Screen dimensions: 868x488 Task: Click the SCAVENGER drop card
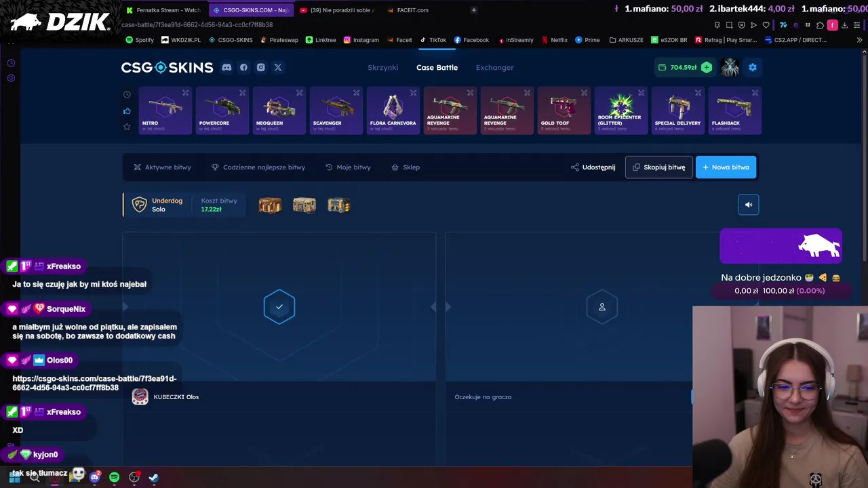coord(336,110)
